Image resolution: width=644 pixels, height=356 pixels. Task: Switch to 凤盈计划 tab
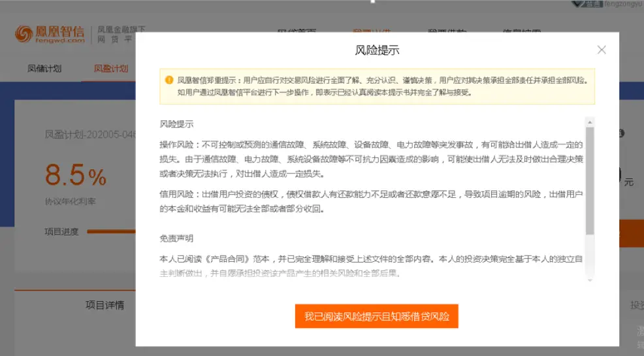tap(110, 69)
